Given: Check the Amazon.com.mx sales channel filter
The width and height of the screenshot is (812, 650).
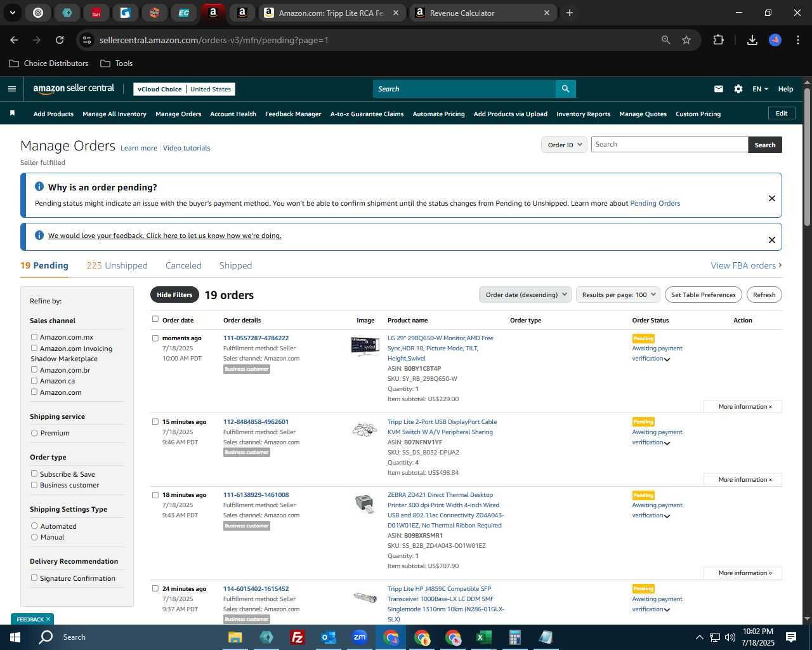Looking at the screenshot, I should click(34, 337).
